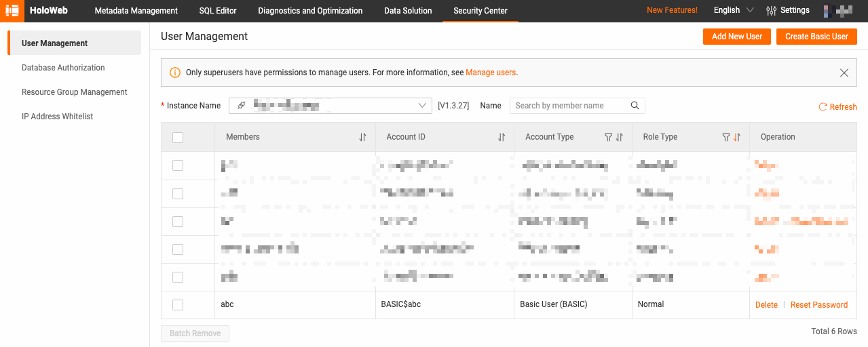868x347 pixels.
Task: Sort by Account ID column
Action: (x=502, y=137)
